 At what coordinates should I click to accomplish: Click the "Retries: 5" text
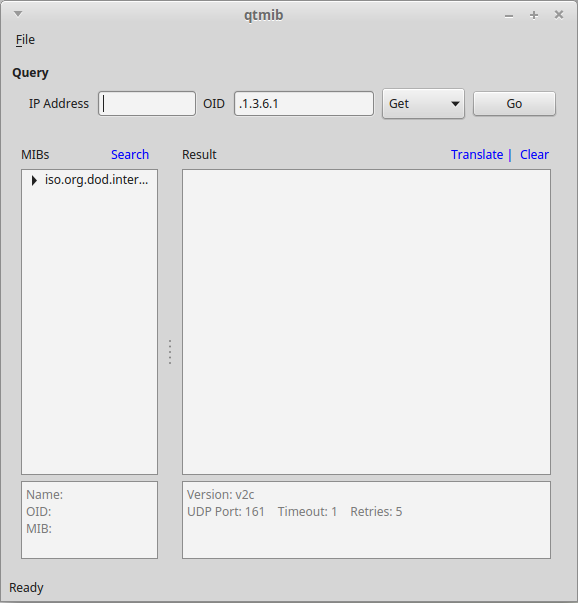tap(376, 512)
